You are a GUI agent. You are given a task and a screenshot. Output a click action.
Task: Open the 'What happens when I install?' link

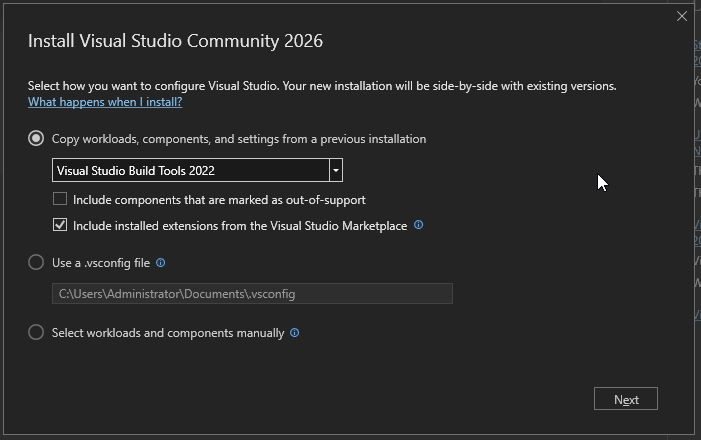pyautogui.click(x=105, y=102)
